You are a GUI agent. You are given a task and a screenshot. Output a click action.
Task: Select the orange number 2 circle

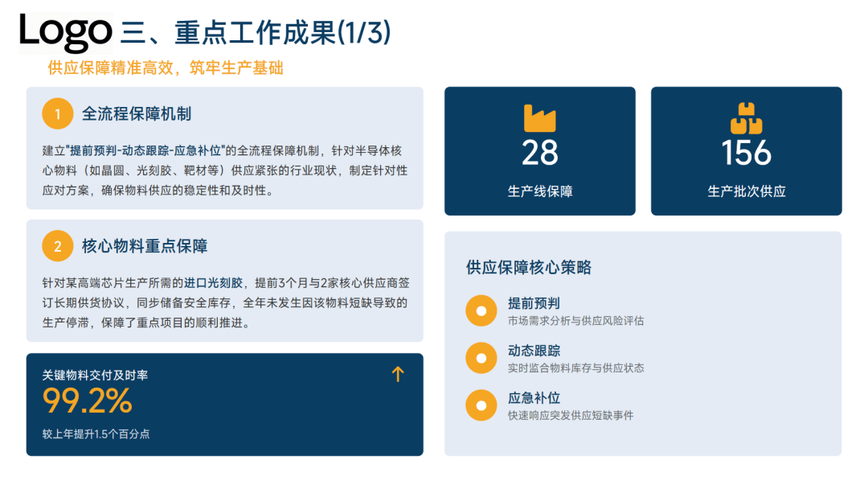click(x=58, y=246)
